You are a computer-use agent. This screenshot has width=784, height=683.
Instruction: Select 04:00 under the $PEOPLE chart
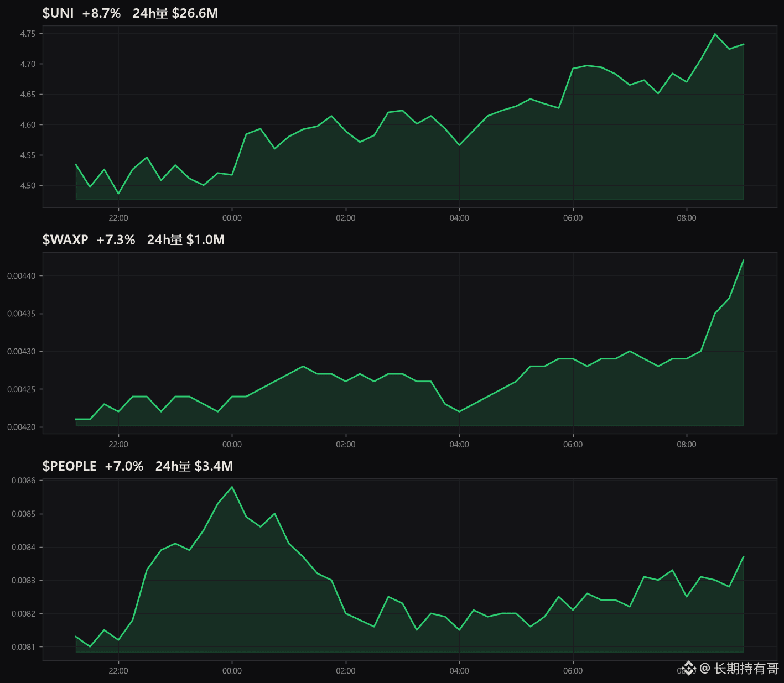(459, 671)
